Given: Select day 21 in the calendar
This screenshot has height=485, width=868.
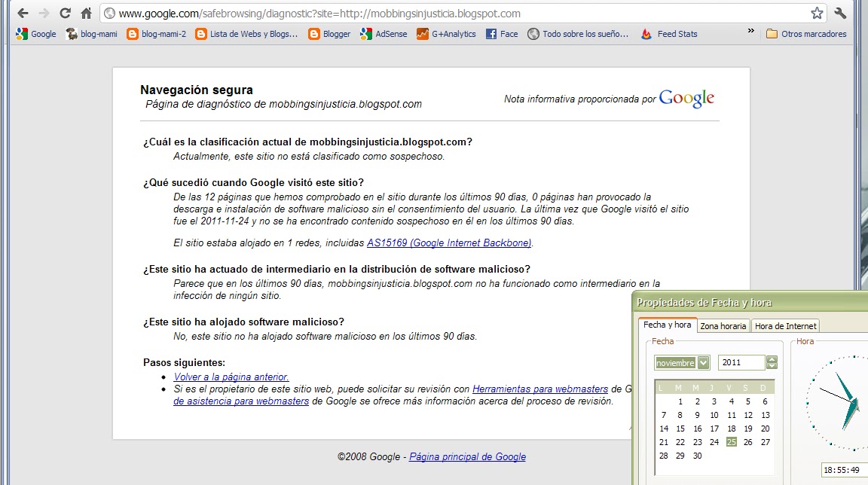Looking at the screenshot, I should (x=664, y=442).
